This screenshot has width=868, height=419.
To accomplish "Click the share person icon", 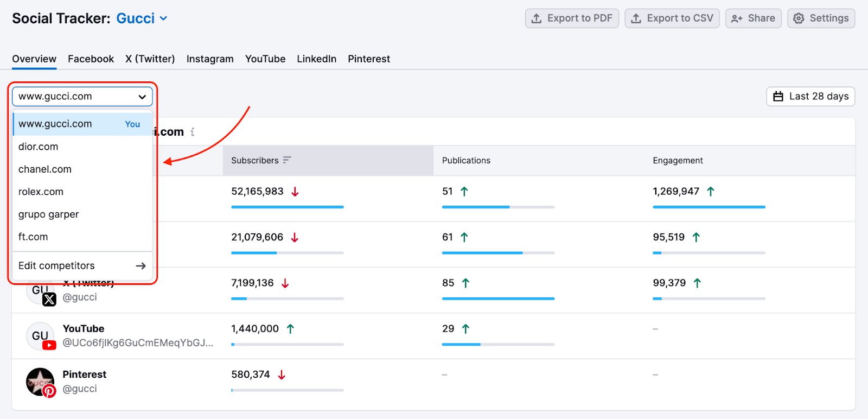I will tap(736, 19).
